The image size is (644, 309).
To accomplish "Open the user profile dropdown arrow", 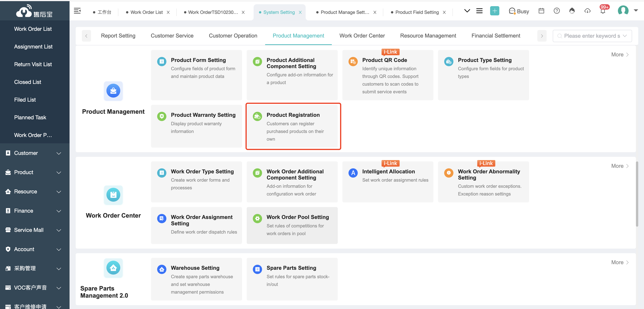I will click(636, 11).
